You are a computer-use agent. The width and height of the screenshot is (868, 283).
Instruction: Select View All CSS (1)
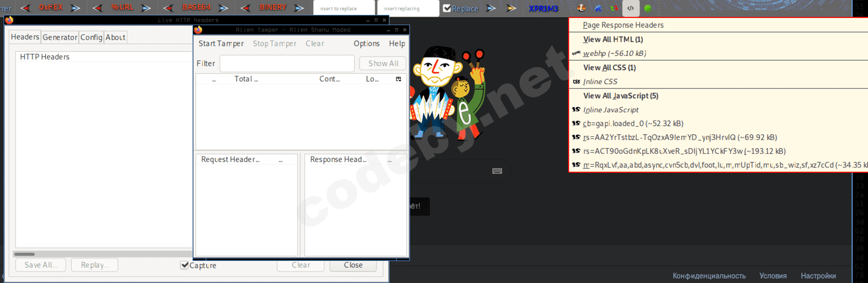point(718,67)
